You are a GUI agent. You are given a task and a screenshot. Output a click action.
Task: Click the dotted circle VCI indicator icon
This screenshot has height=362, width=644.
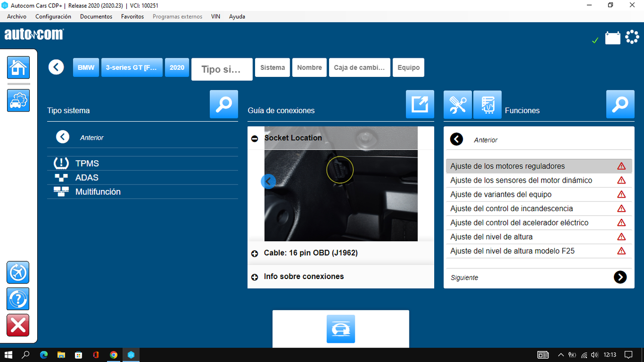(x=632, y=38)
